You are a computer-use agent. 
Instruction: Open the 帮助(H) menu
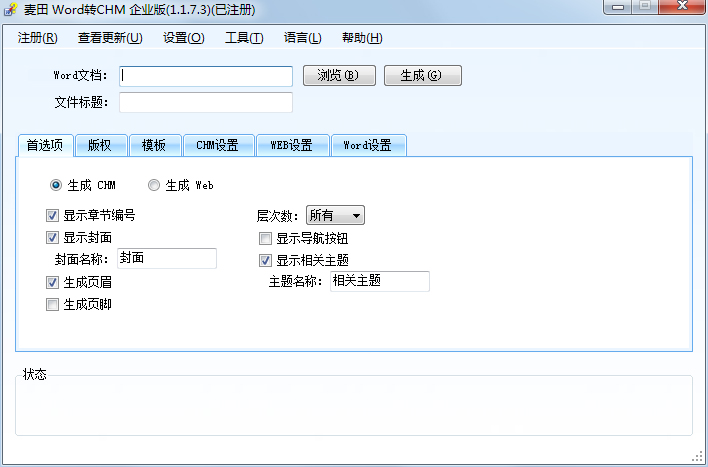pyautogui.click(x=362, y=38)
